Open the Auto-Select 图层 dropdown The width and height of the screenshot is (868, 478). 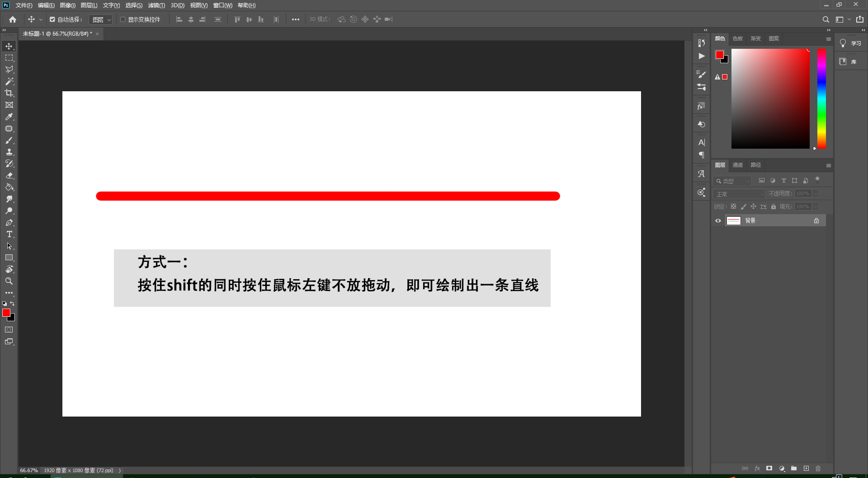100,19
